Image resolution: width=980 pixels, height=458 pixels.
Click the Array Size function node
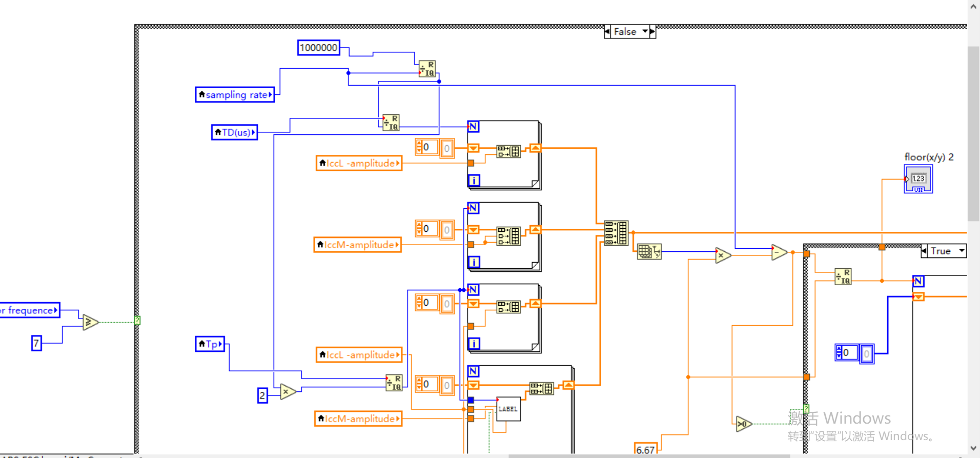point(649,251)
